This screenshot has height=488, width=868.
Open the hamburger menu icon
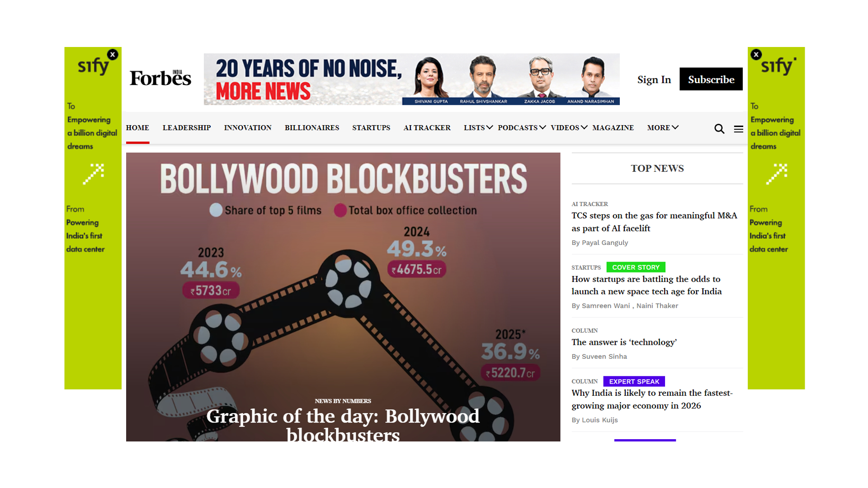pos(738,129)
